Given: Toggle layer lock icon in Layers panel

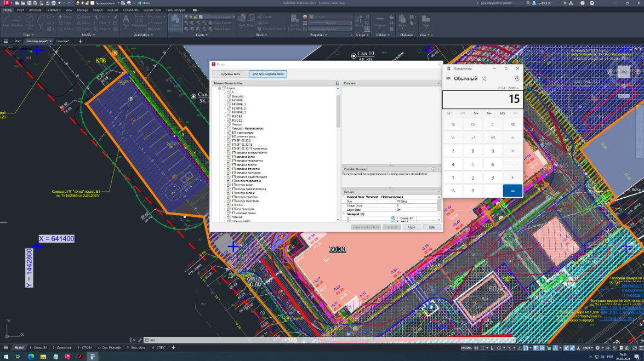Looking at the screenshot, I should pyautogui.click(x=196, y=17).
